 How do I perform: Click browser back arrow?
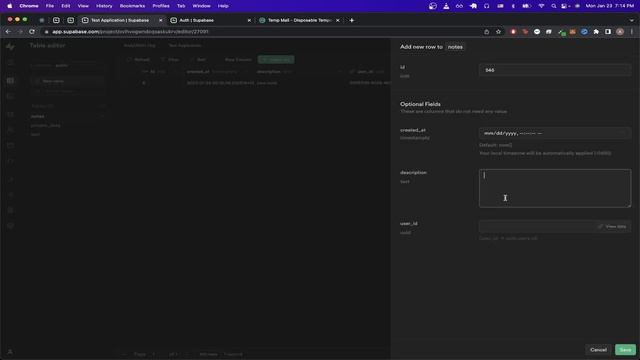pos(8,31)
